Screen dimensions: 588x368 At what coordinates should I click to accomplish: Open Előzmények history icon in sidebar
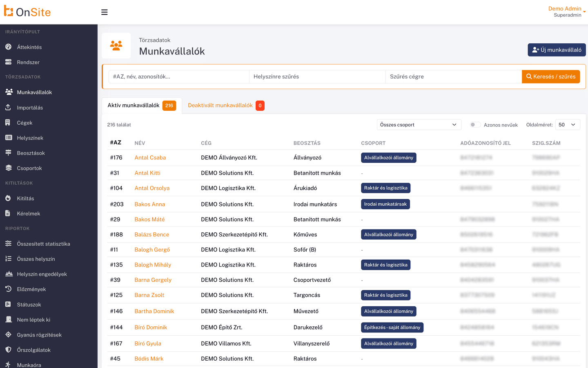[x=8, y=289]
